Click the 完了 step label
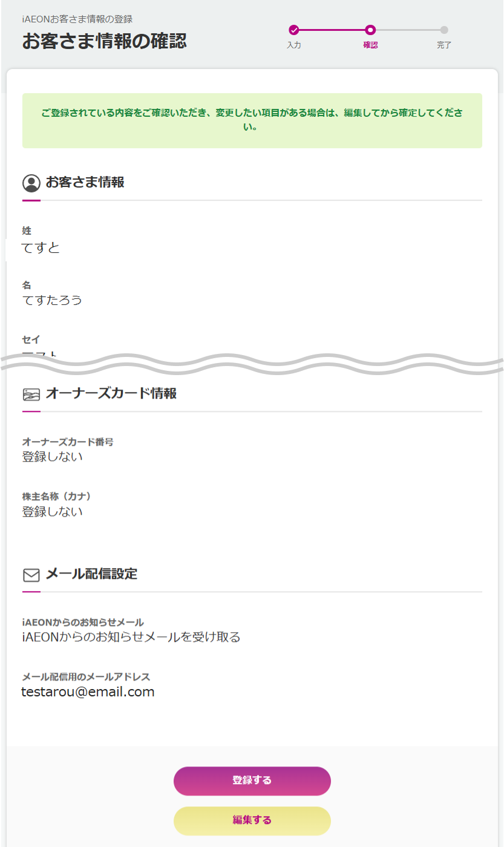Screen dimensions: 504x847 (x=444, y=45)
